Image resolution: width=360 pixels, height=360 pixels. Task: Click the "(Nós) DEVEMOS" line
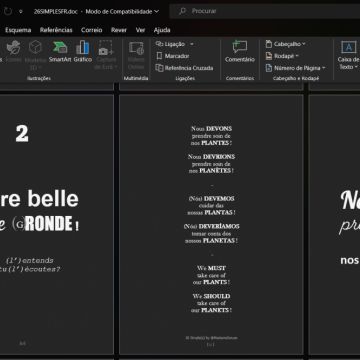click(x=211, y=199)
